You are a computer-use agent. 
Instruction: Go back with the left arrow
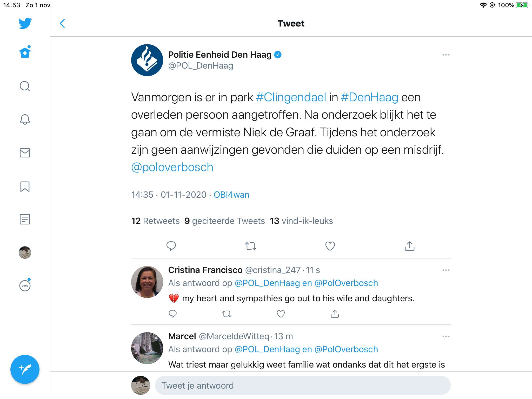pos(62,23)
